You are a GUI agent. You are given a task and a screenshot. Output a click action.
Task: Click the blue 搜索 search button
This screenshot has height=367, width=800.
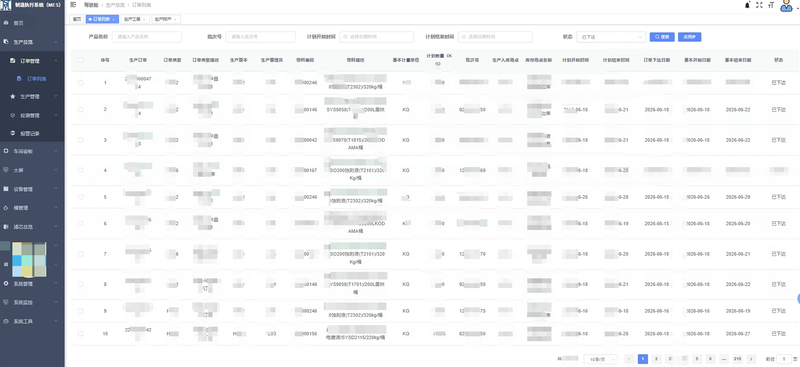coord(662,37)
